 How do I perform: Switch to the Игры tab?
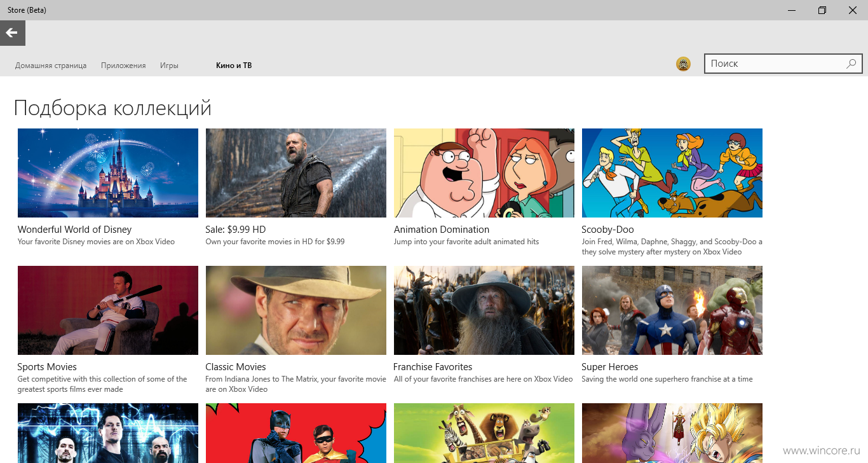(169, 66)
